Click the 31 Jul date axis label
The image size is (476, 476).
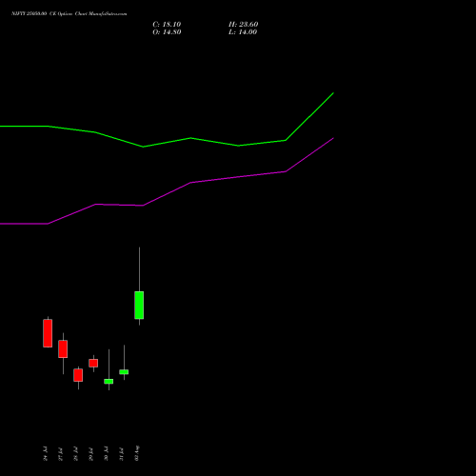click(121, 453)
